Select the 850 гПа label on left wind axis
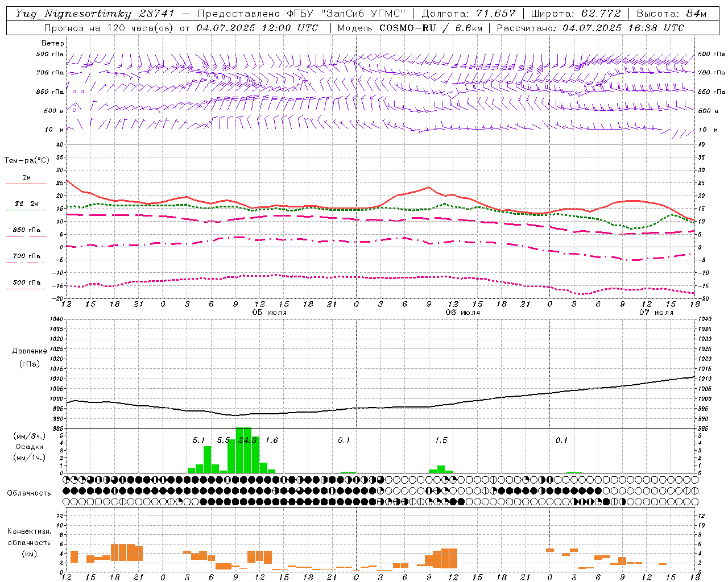This screenshot has height=582, width=728. point(50,92)
